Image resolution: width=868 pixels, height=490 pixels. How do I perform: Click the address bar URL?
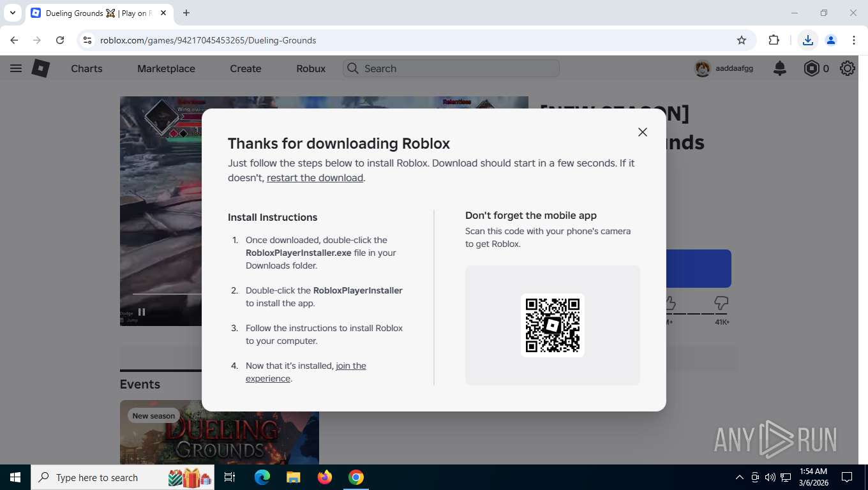pos(208,40)
